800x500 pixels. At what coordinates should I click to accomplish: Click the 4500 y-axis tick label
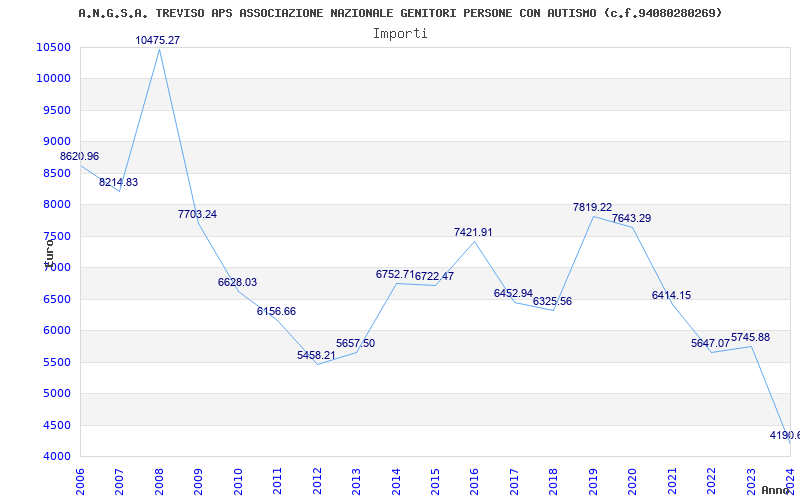[x=56, y=425]
